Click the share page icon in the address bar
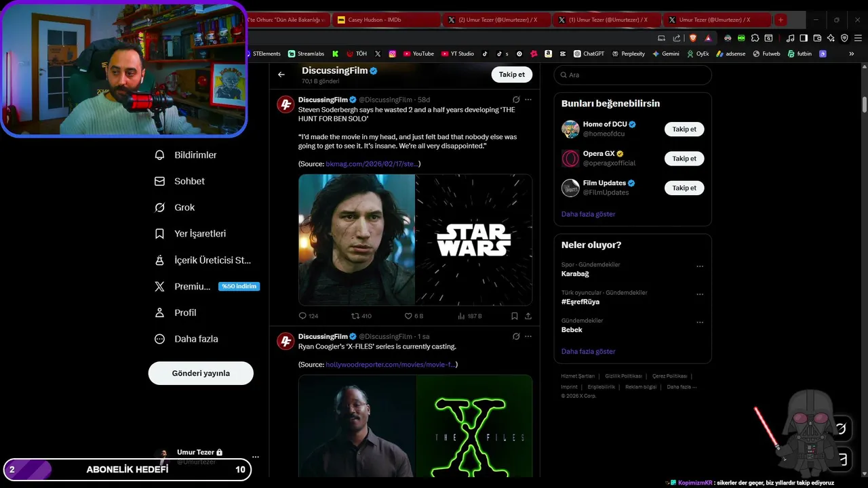The height and width of the screenshot is (488, 868). pyautogui.click(x=677, y=38)
